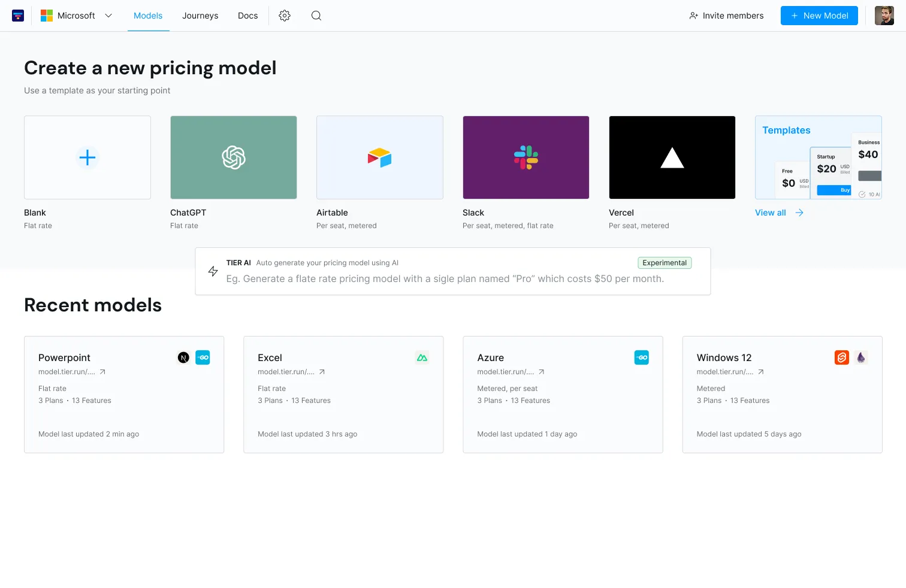
Task: Open the Excel model external link arrow
Action: (x=323, y=371)
